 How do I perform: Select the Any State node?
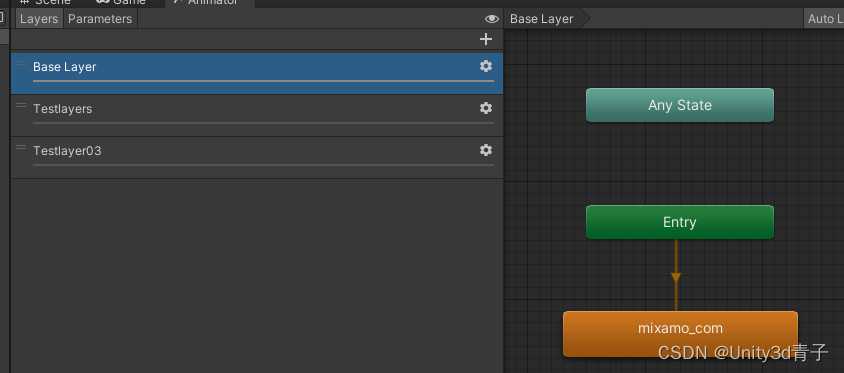pos(680,105)
